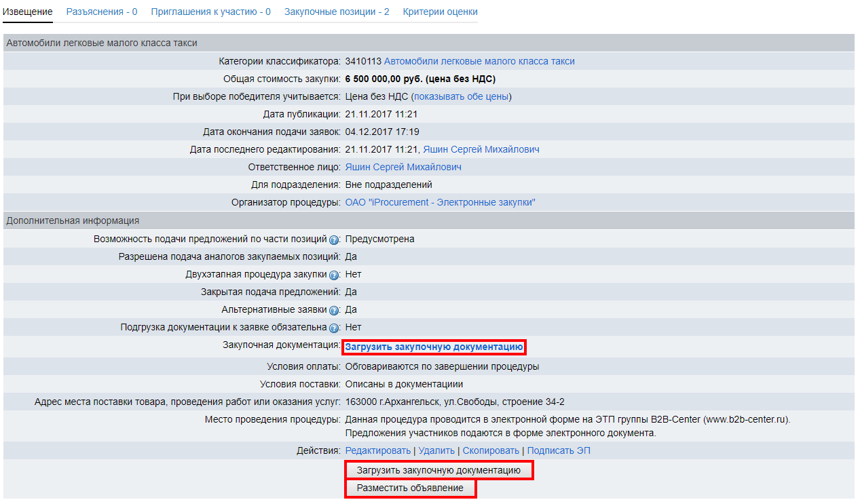
Task: Select the 'Закупочные позиции - 2' tab
Action: pyautogui.click(x=337, y=12)
